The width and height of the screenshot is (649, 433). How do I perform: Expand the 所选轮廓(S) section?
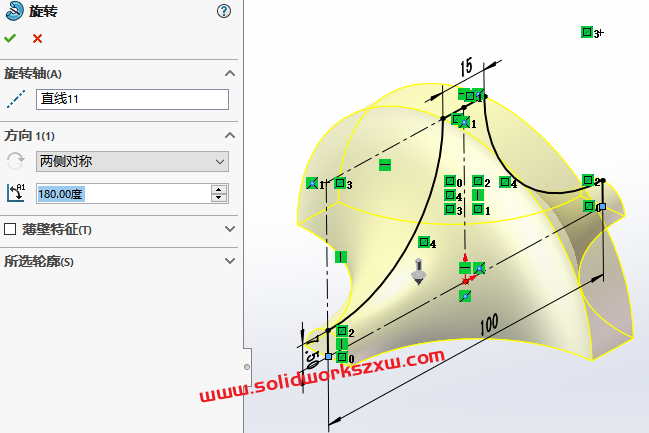[x=230, y=261]
